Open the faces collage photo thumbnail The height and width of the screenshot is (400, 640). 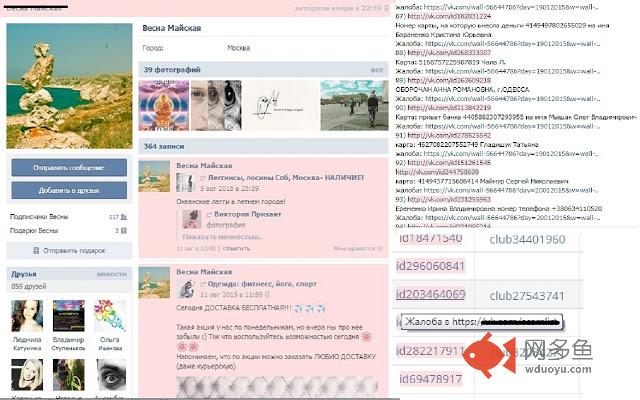click(x=216, y=105)
